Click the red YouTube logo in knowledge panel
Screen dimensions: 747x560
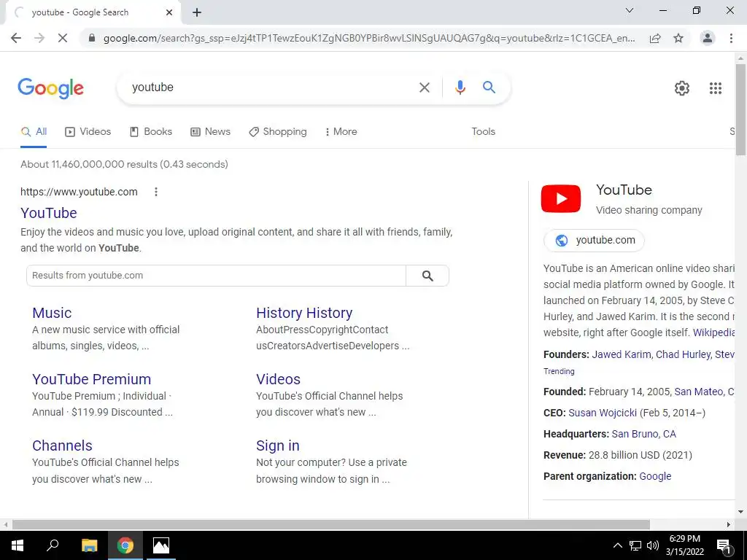561,198
